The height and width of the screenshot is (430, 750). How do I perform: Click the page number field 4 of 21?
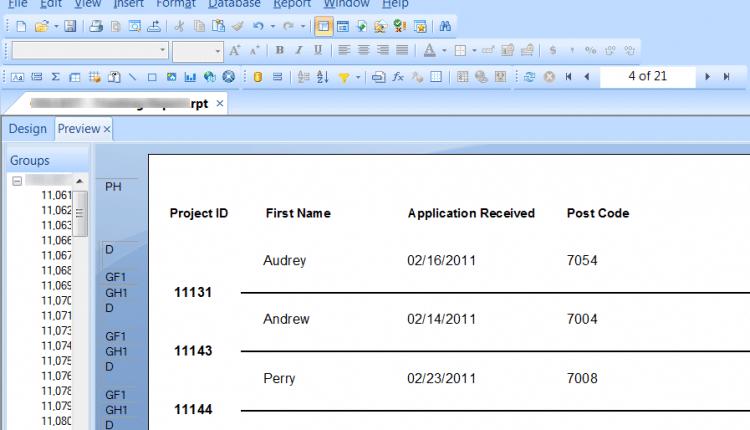pyautogui.click(x=648, y=77)
